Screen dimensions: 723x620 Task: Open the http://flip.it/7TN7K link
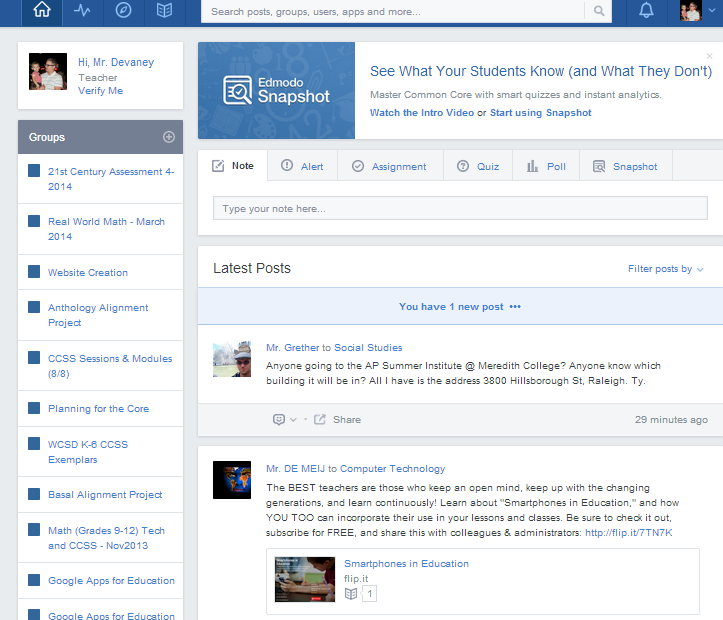click(628, 533)
